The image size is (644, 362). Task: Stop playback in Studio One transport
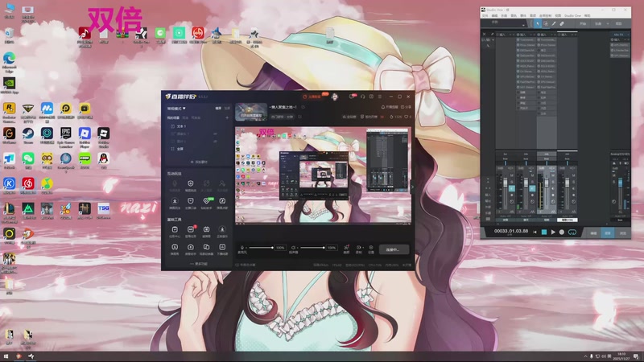tap(544, 232)
